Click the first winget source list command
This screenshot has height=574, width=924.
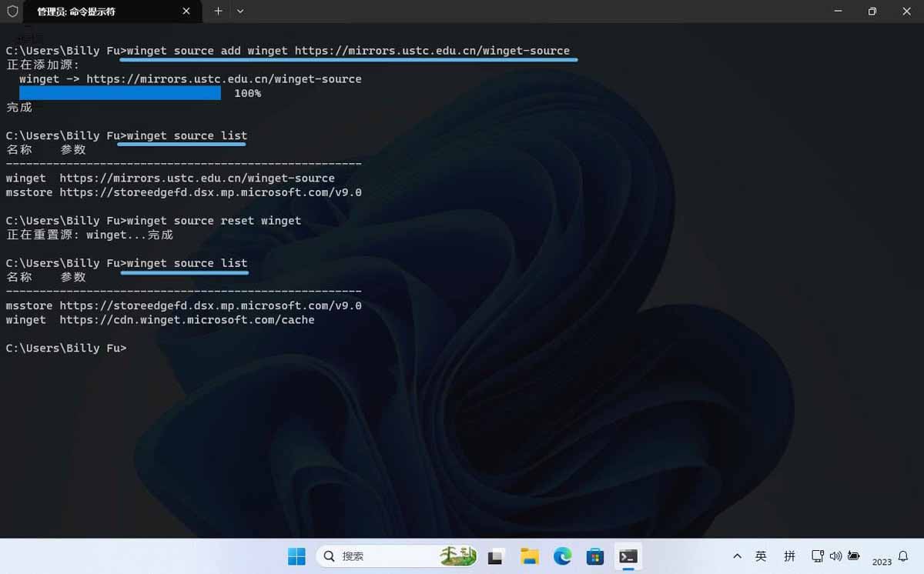187,135
